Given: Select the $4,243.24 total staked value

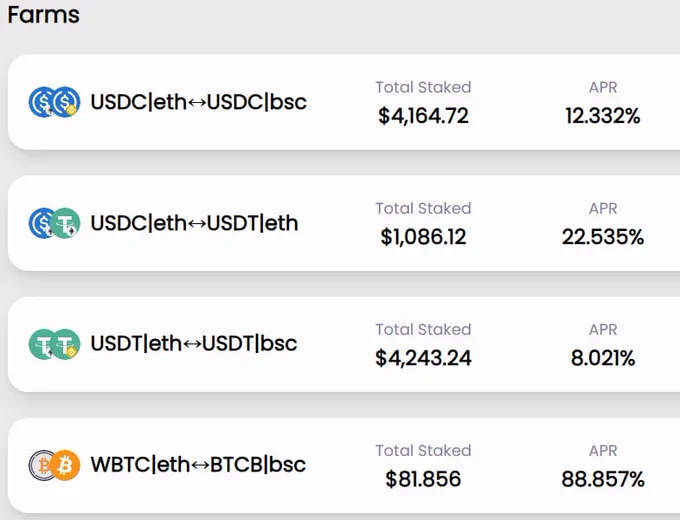Looking at the screenshot, I should tap(423, 358).
